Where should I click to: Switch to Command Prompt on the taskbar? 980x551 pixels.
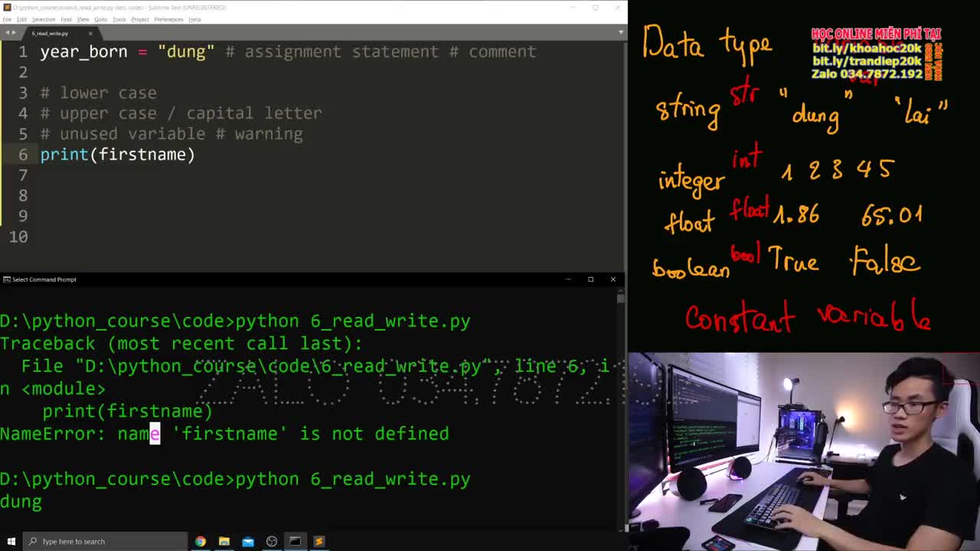[295, 541]
